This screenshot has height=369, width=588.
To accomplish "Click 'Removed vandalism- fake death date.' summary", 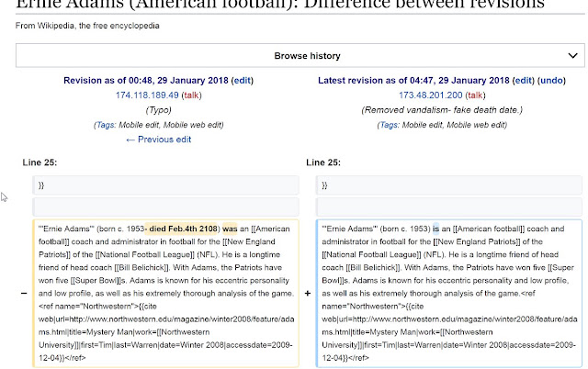I will click(x=442, y=110).
